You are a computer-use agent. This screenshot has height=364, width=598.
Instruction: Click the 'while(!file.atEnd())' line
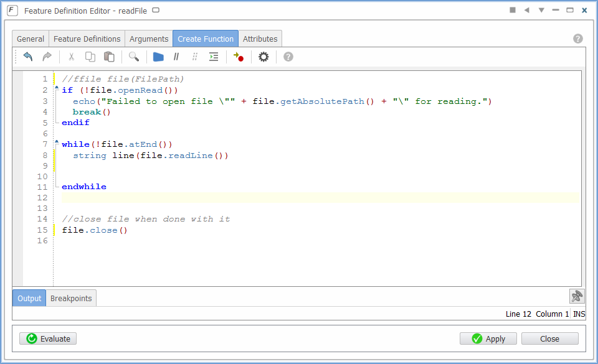point(117,144)
